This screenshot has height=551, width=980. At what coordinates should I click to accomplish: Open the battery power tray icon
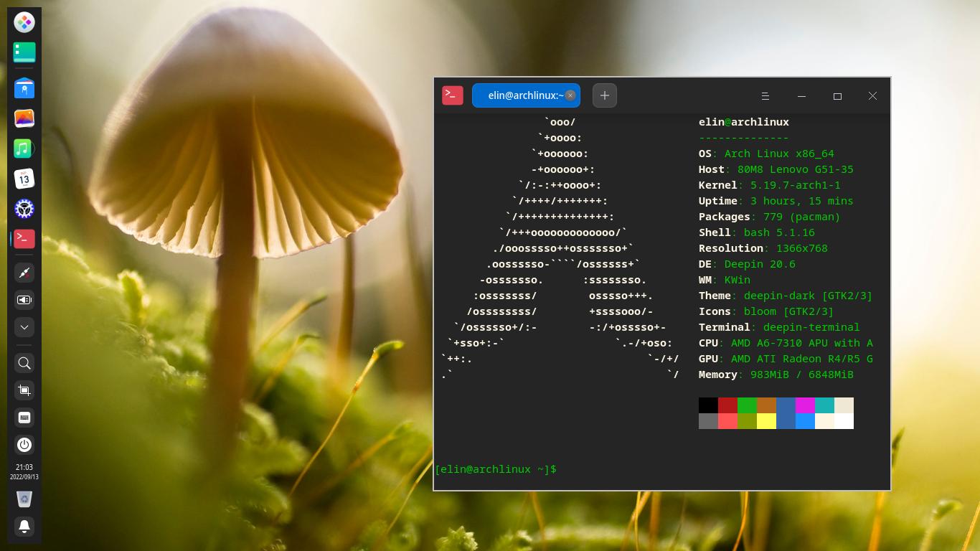[24, 300]
